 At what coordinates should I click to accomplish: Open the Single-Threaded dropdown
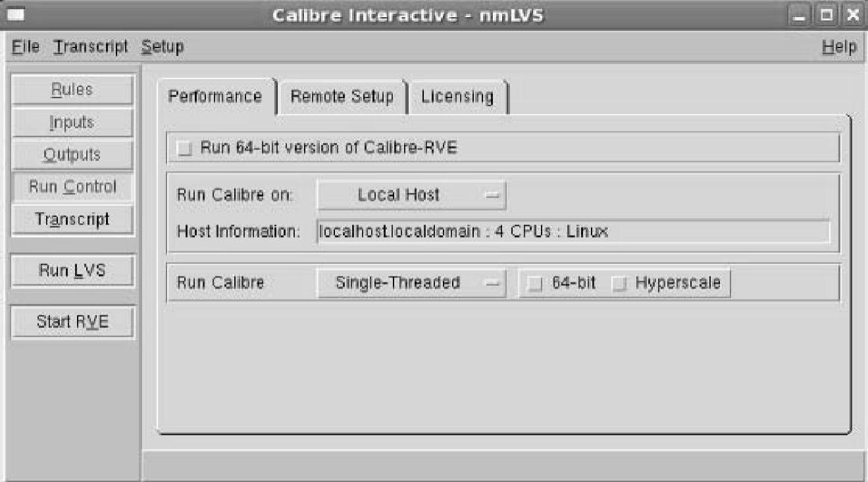pyautogui.click(x=411, y=283)
